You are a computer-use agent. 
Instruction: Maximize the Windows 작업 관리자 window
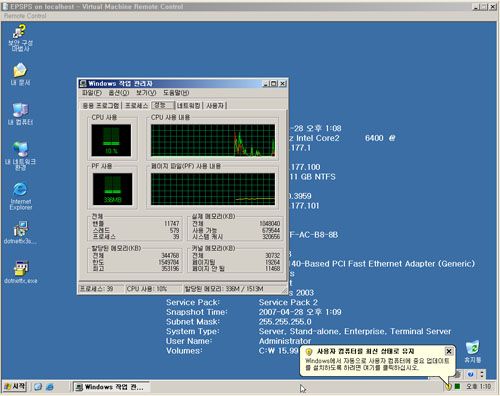tap(274, 84)
